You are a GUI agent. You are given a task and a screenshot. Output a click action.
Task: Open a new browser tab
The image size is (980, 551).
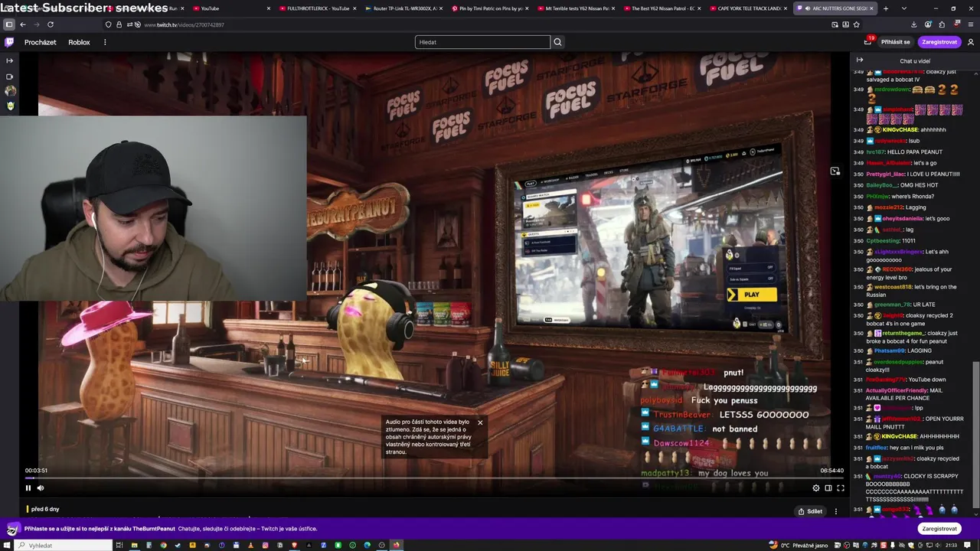(x=886, y=8)
